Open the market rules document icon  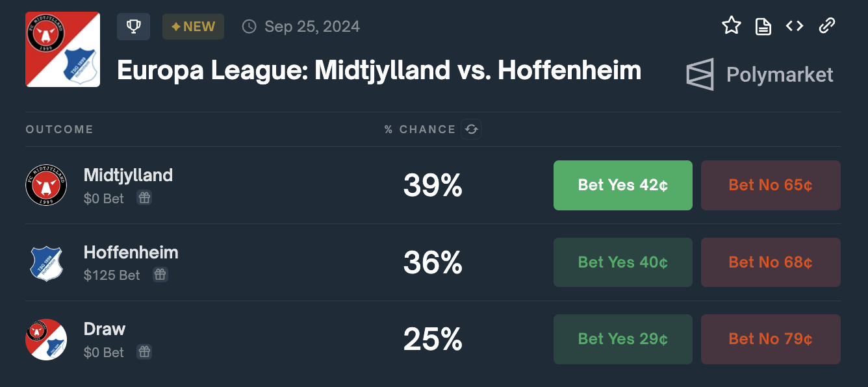763,26
